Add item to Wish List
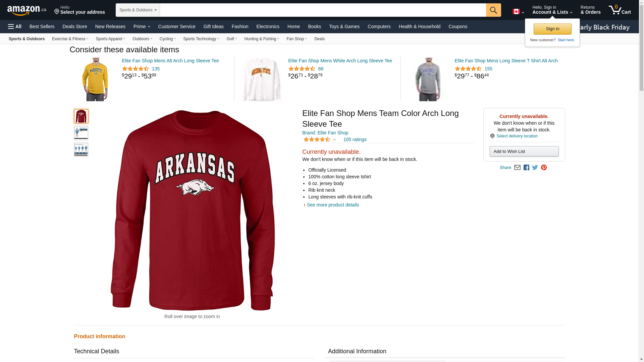Viewport: 644px width, 362px height. [524, 151]
